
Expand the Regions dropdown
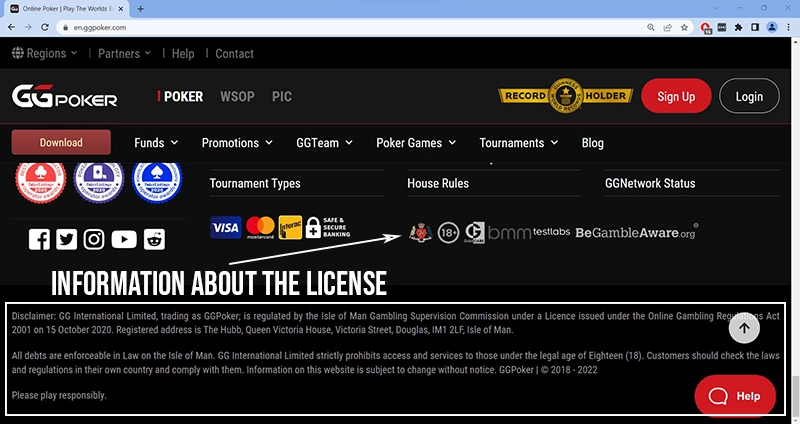coord(45,53)
